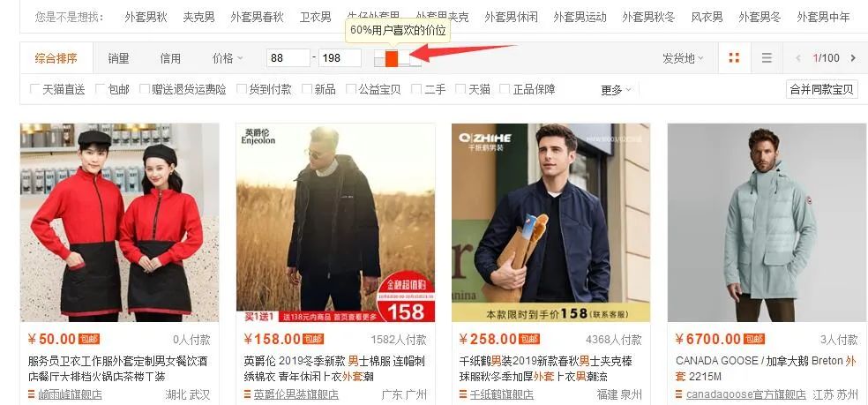Tick the 包邮 filter checkbox
868x405 pixels.
(101, 88)
